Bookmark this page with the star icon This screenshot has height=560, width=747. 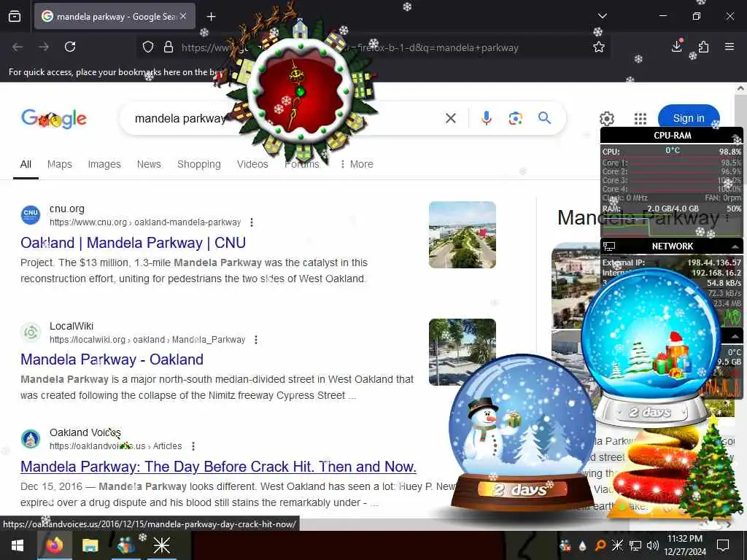599,47
